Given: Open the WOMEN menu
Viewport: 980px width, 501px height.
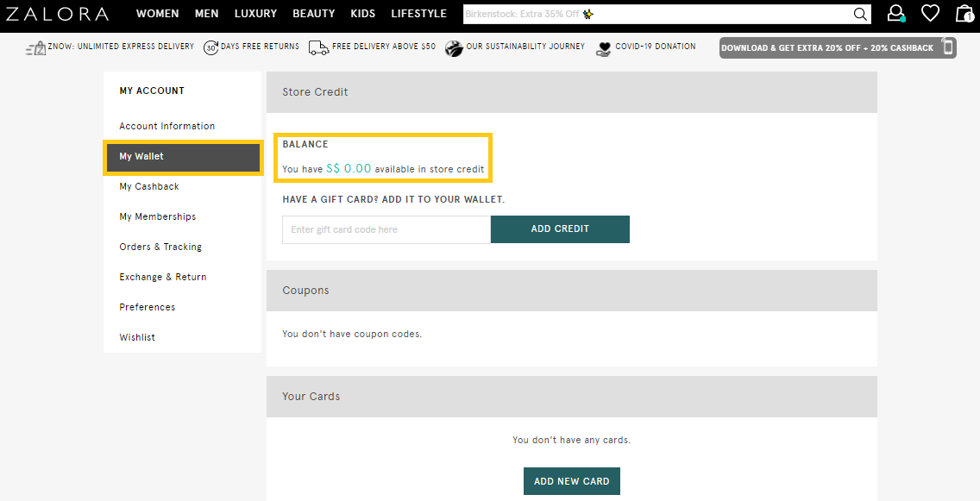Looking at the screenshot, I should pyautogui.click(x=157, y=13).
